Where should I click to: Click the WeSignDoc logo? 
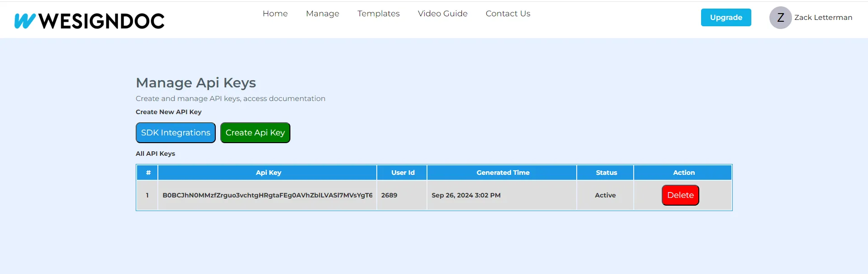pyautogui.click(x=90, y=21)
